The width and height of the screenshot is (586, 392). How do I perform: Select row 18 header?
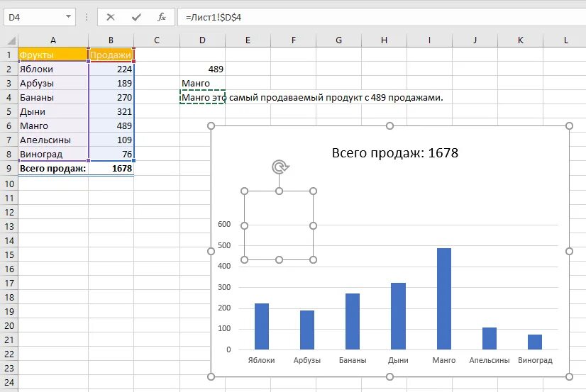click(x=9, y=297)
